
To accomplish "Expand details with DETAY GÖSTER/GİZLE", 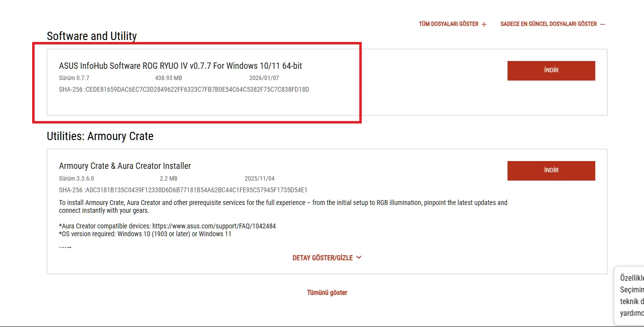I will (327, 258).
